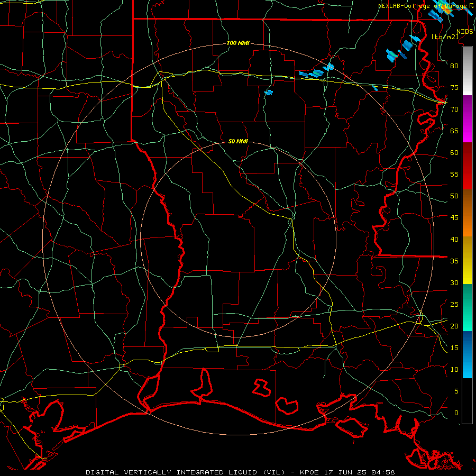Image resolution: width=476 pixels, height=476 pixels.
Task: Click the 100 NMI range ring label
Action: coord(238,43)
